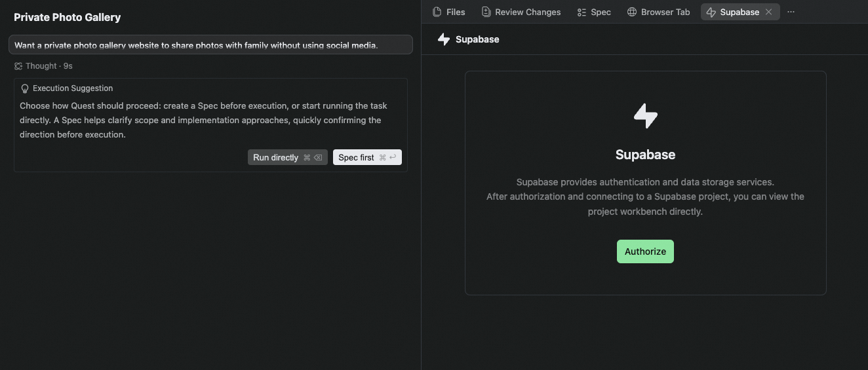This screenshot has width=868, height=370.
Task: Click the globe icon on Browser Tab
Action: pos(632,12)
